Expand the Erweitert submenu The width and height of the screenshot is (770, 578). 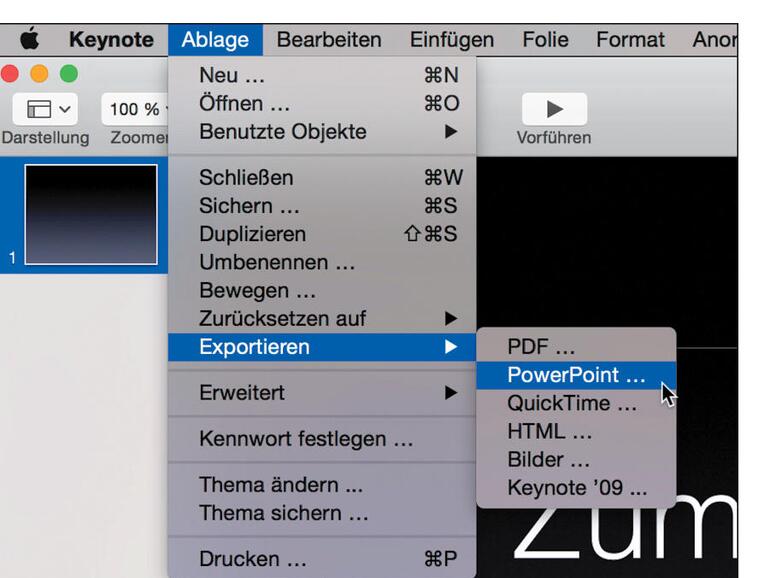[x=322, y=393]
